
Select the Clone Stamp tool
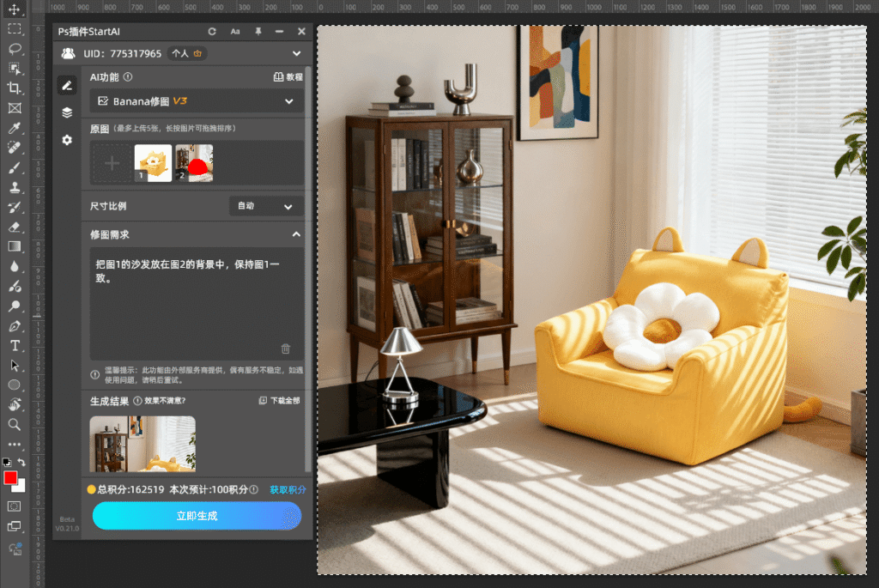[15, 188]
